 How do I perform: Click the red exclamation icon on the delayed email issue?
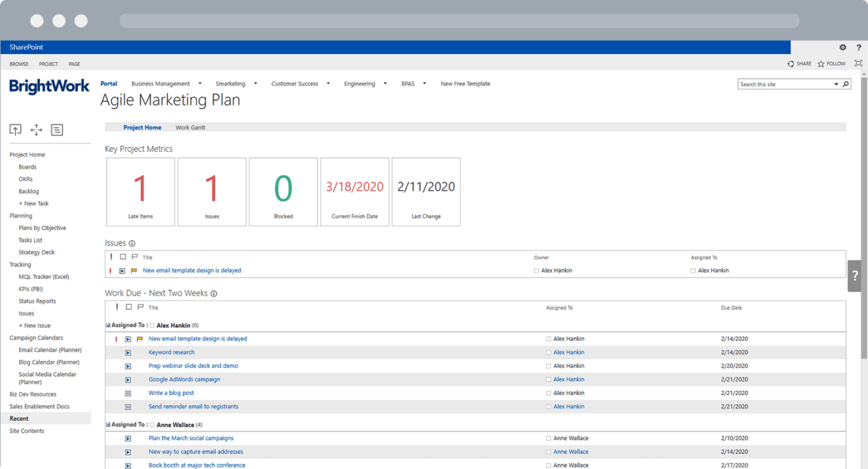pyautogui.click(x=112, y=270)
